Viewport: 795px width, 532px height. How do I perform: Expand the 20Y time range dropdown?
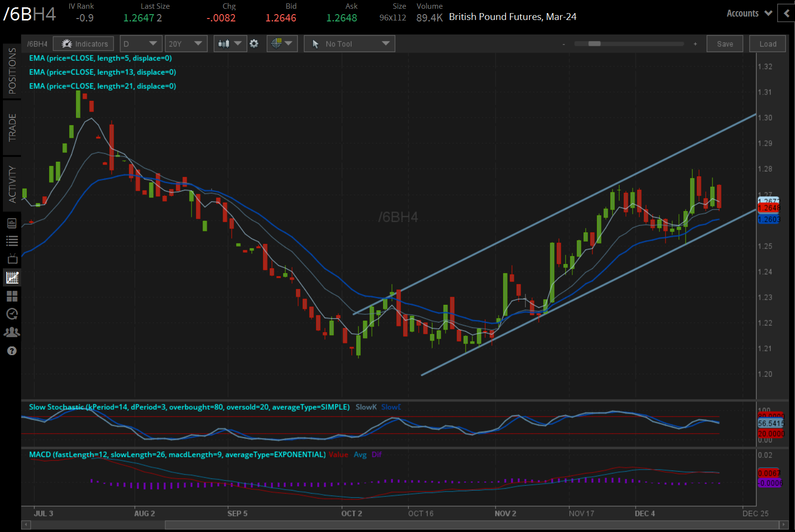coord(186,44)
